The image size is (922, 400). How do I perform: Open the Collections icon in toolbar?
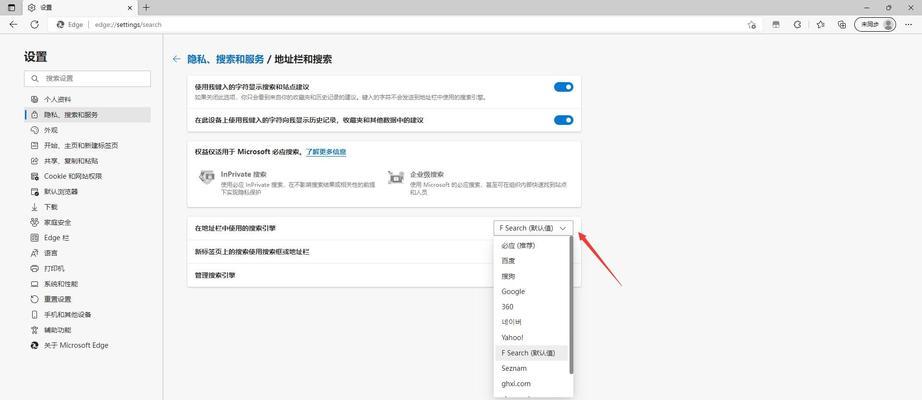point(843,25)
